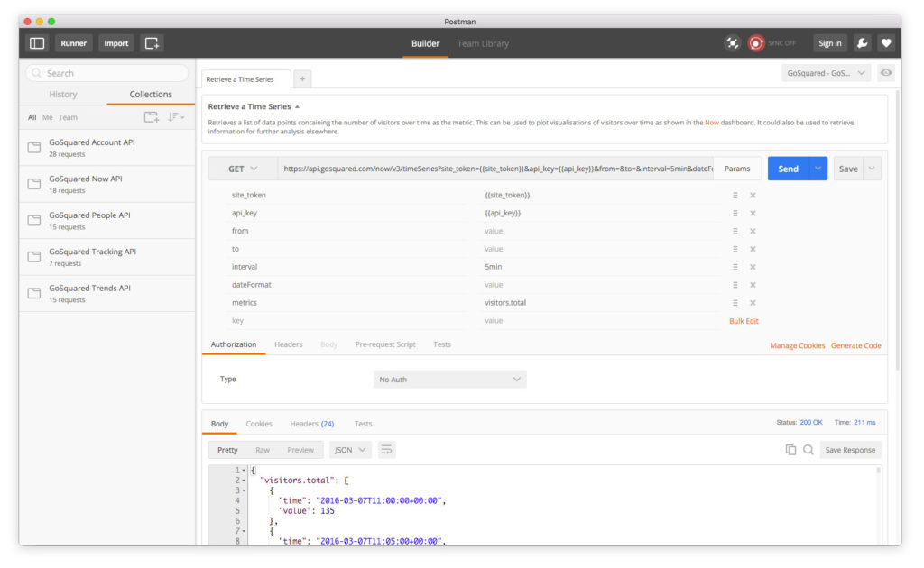Open the request Headers tab

288,344
